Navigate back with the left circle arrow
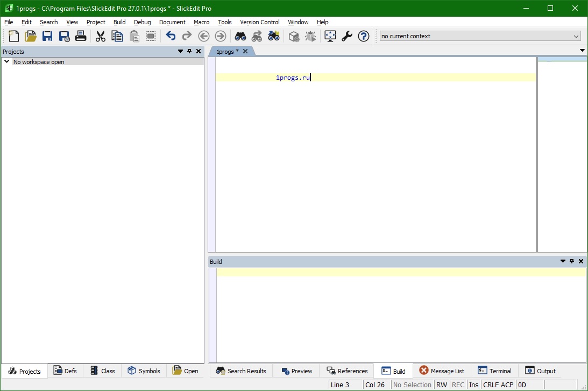This screenshot has width=588, height=391. 204,36
